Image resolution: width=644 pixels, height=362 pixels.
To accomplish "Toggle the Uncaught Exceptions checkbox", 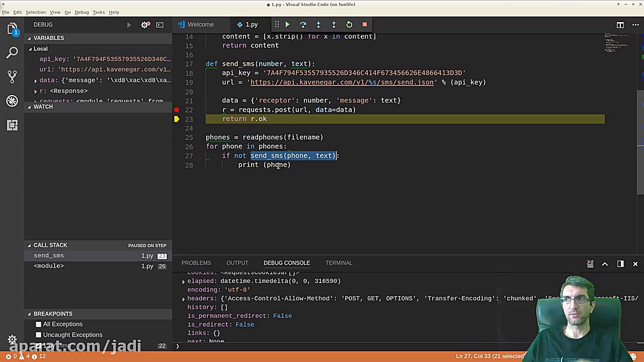I will (x=38, y=335).
